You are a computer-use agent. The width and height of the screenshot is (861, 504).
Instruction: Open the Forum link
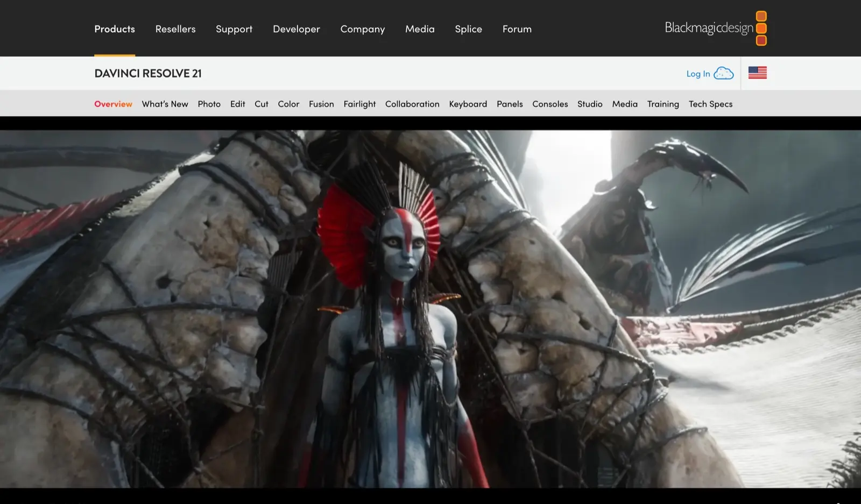517,29
